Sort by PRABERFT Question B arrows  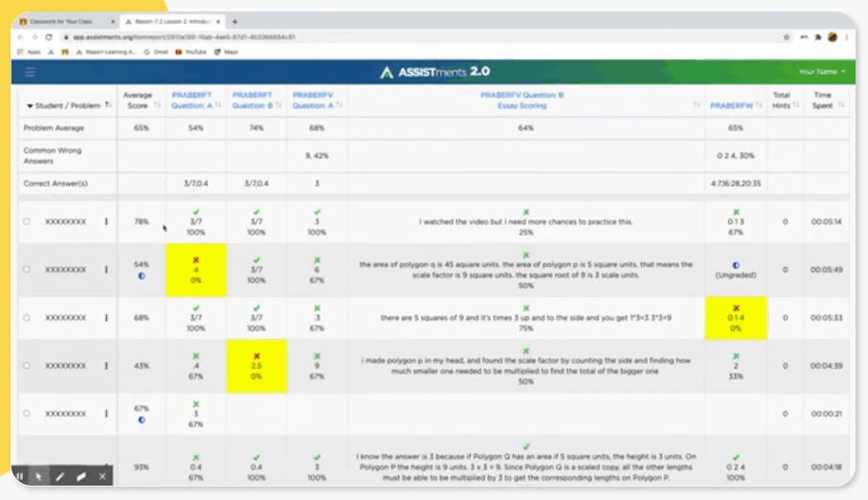pos(278,104)
